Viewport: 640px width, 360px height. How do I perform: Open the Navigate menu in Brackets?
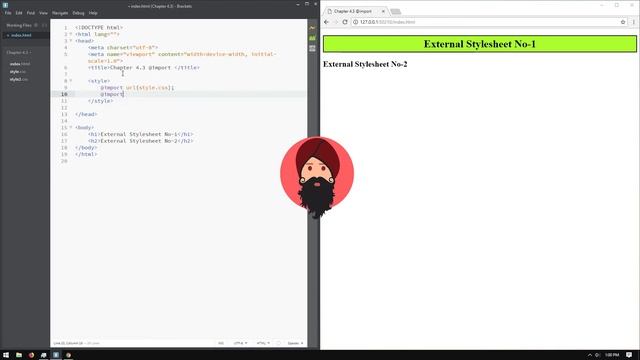coord(60,13)
